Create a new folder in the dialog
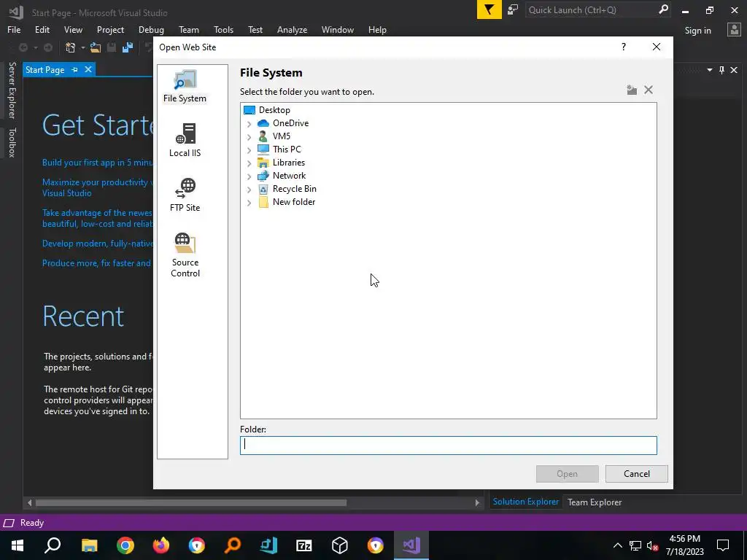747x560 pixels. click(632, 90)
